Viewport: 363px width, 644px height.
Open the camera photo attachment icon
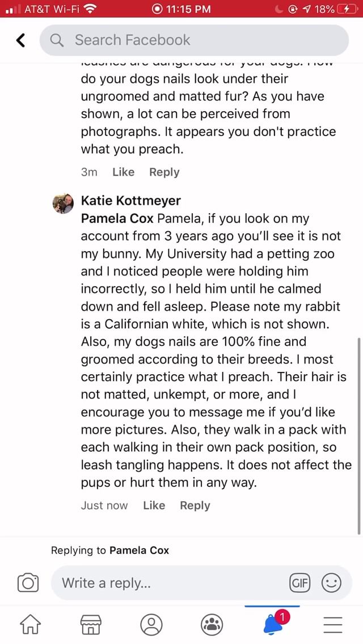click(28, 582)
